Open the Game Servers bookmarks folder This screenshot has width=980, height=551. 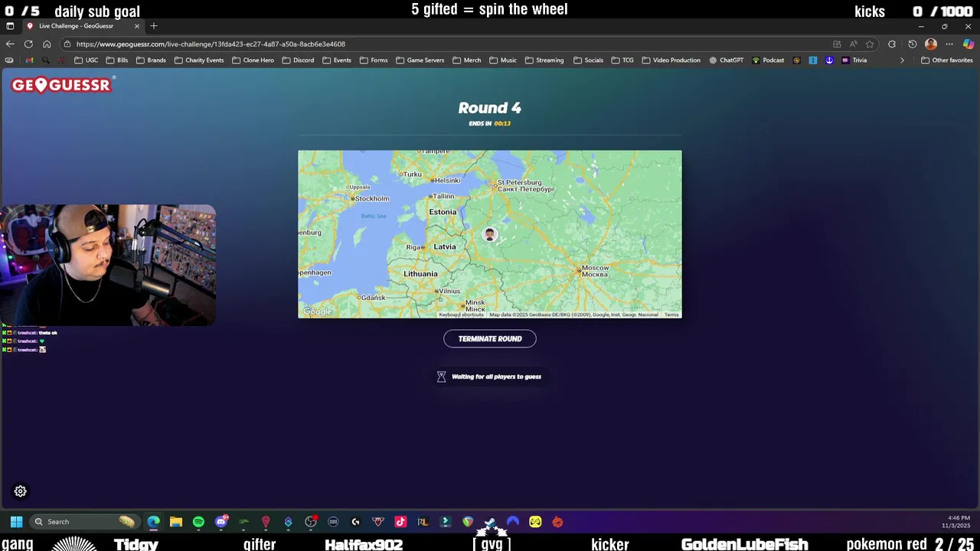coord(420,60)
